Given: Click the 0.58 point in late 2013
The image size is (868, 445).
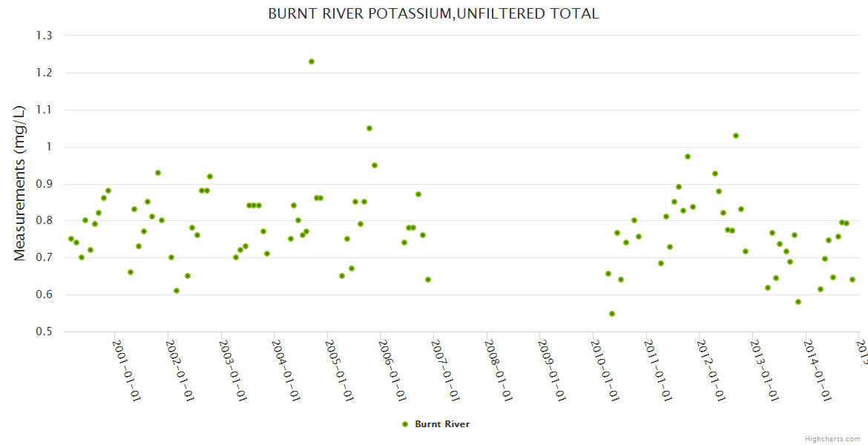Looking at the screenshot, I should 798,302.
